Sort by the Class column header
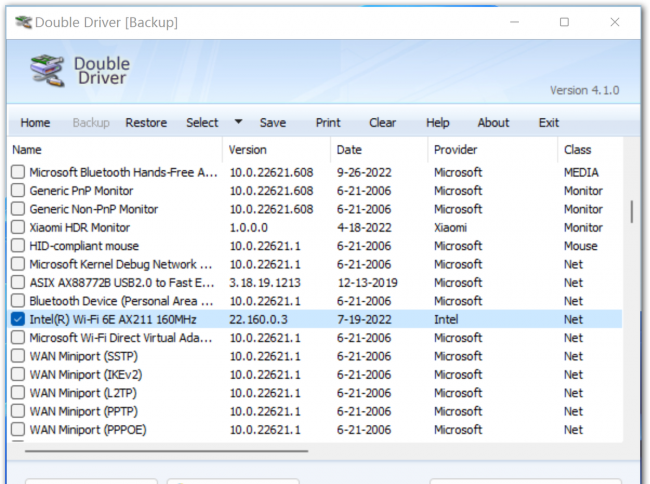 click(590, 150)
